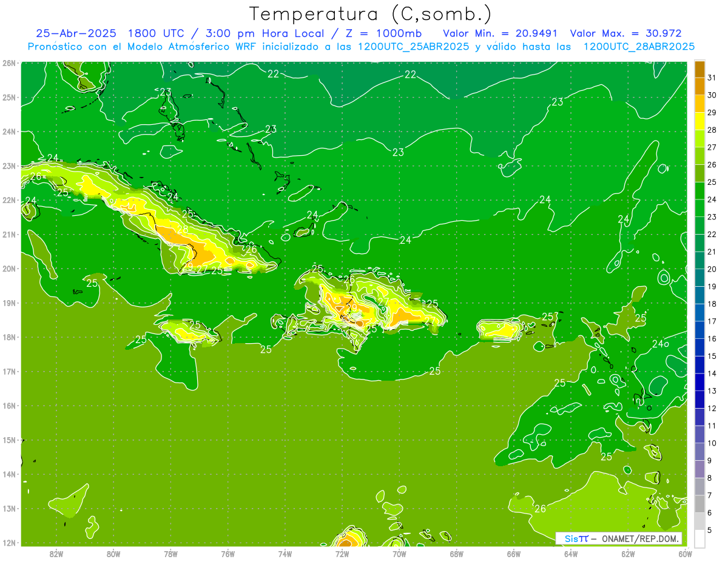Click the yellow warm area over Jamaica
728x562 pixels.
188,332
